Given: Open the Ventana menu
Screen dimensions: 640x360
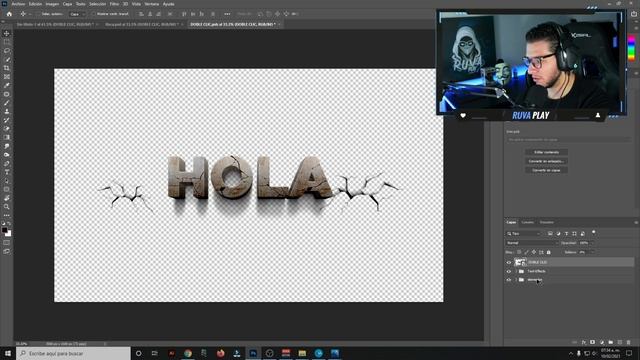Looking at the screenshot, I should coord(151,4).
